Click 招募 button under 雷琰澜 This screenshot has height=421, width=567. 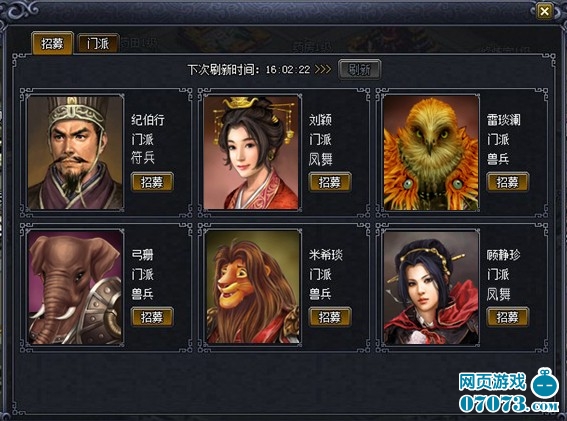coord(508,182)
